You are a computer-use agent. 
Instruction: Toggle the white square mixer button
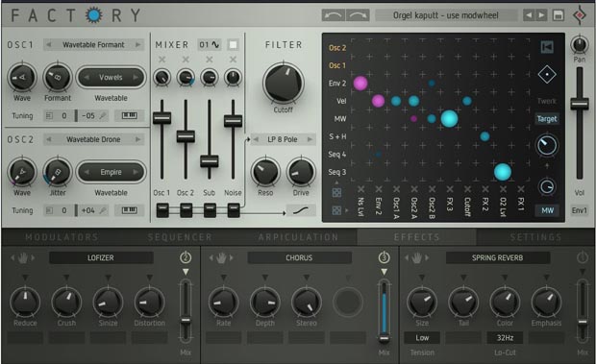(233, 45)
